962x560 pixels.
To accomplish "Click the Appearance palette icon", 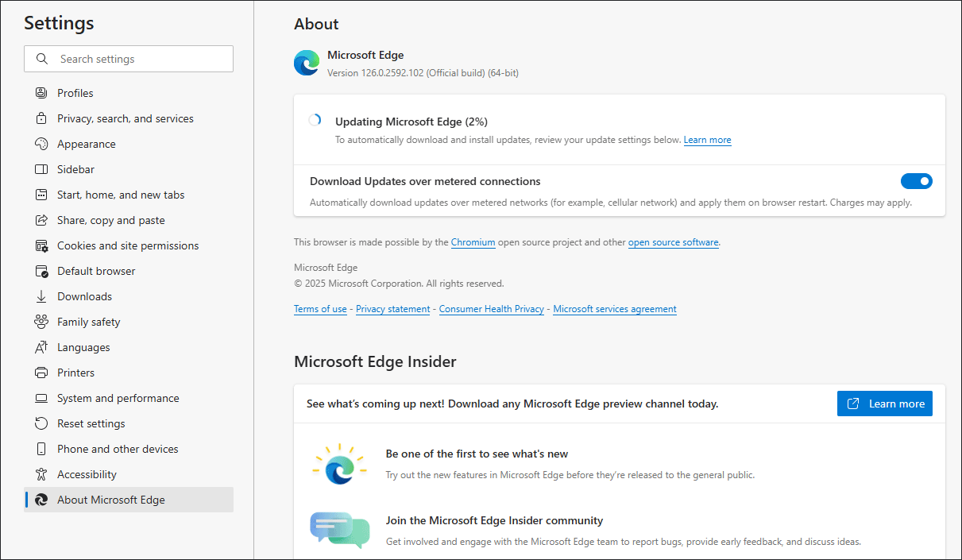I will coord(41,144).
